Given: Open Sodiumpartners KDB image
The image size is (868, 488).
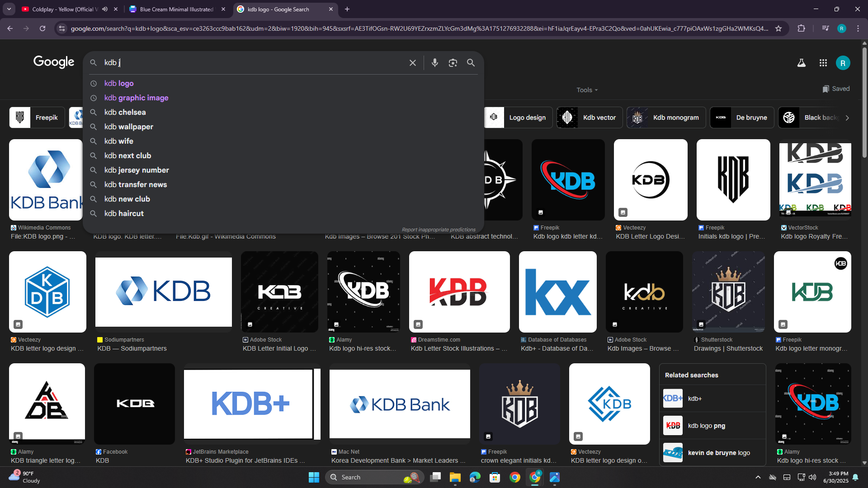Looking at the screenshot, I should (164, 292).
